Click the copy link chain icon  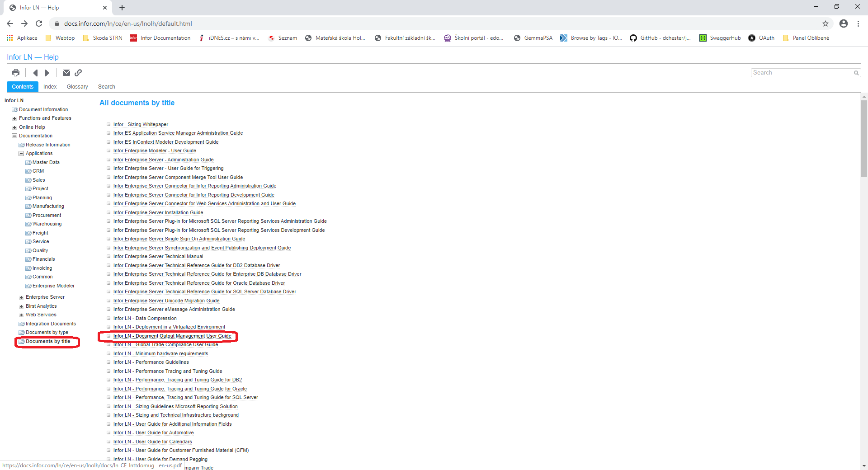point(78,73)
